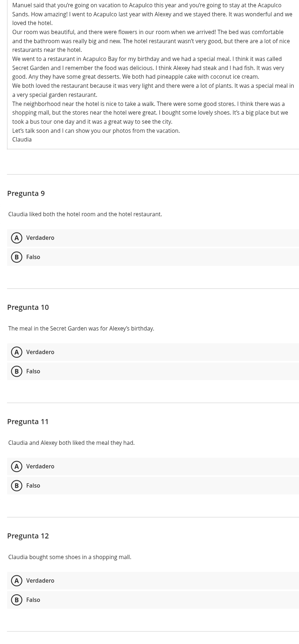Viewport: 299px width, 644px height.
Task: Click the statement that both liked the meal
Action: tap(71, 443)
